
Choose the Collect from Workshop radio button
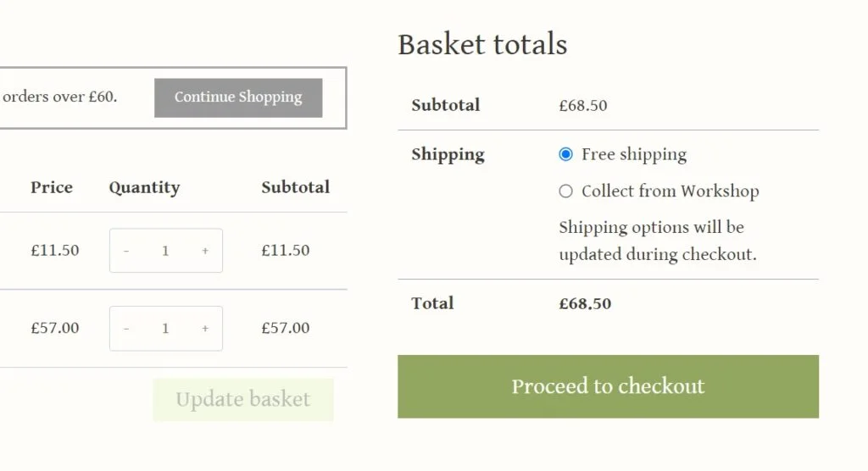click(566, 191)
